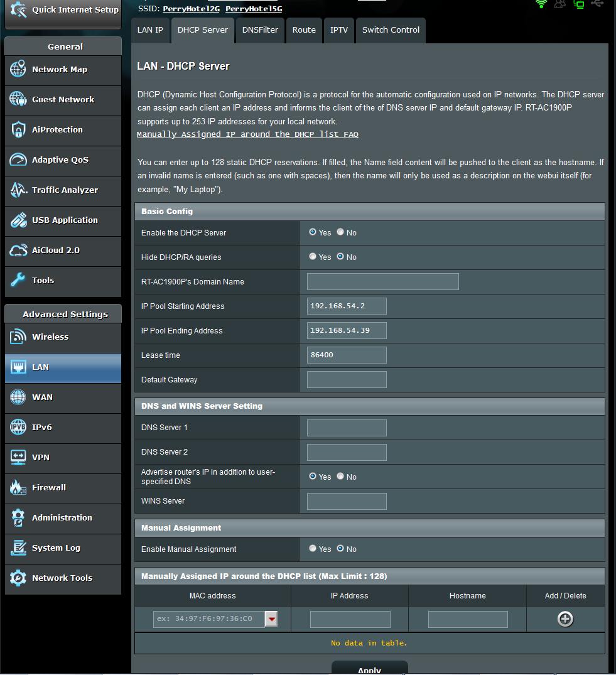
Task: Open the Network Map icon
Action: click(18, 69)
